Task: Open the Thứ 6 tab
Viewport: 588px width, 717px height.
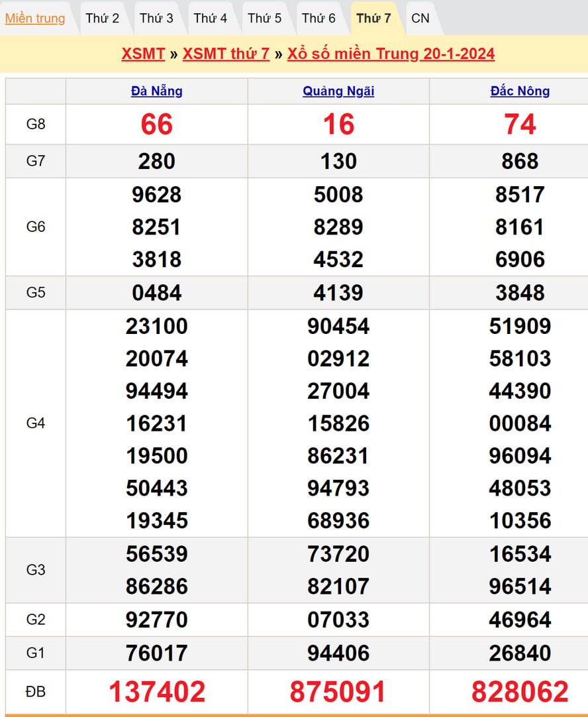Action: (x=319, y=19)
